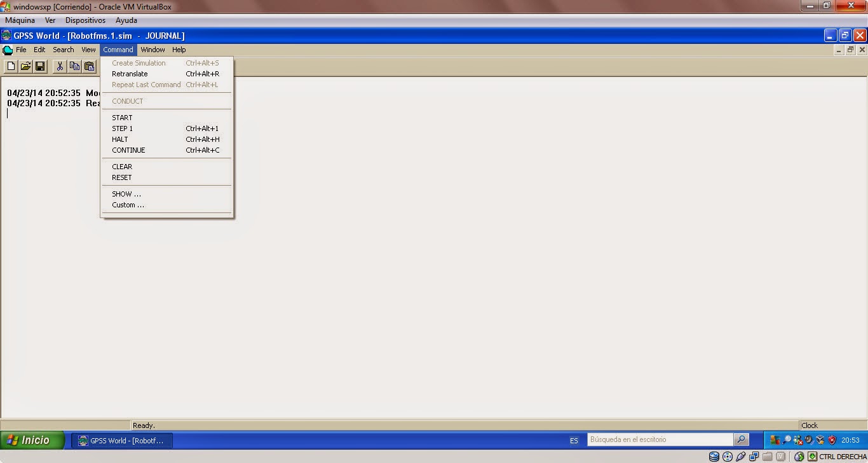Screen dimensions: 868x463
Task: Choose HALT in the Command menu
Action: pyautogui.click(x=167, y=139)
